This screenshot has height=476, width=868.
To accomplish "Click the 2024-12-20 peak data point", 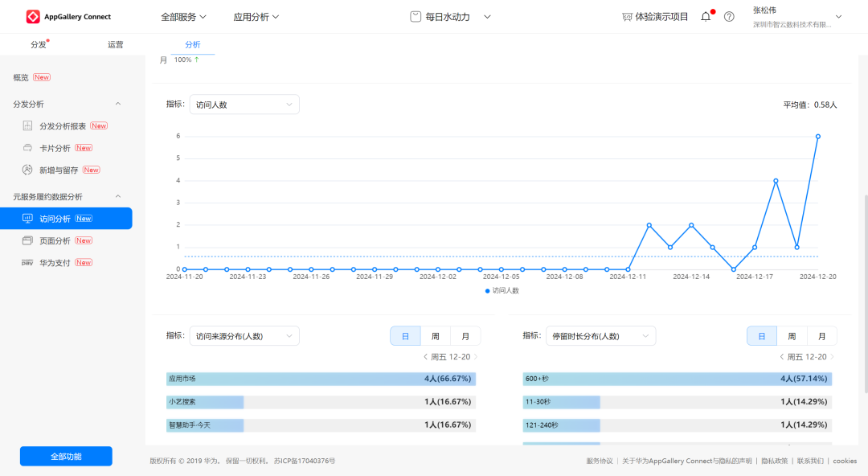I will [x=818, y=137].
